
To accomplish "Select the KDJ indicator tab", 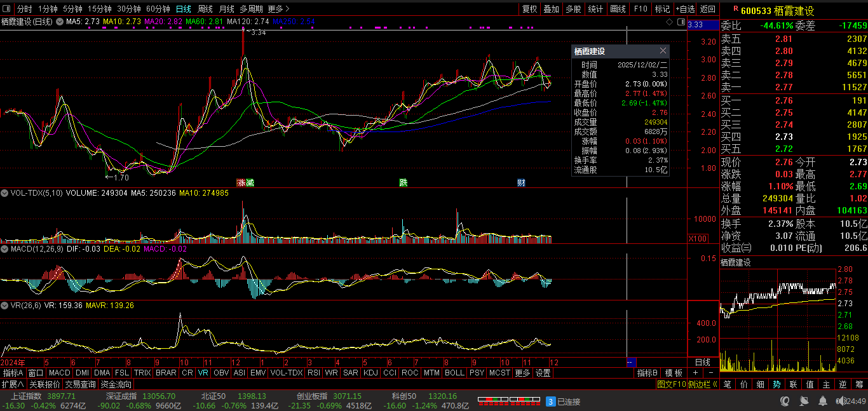I will pyautogui.click(x=370, y=373).
